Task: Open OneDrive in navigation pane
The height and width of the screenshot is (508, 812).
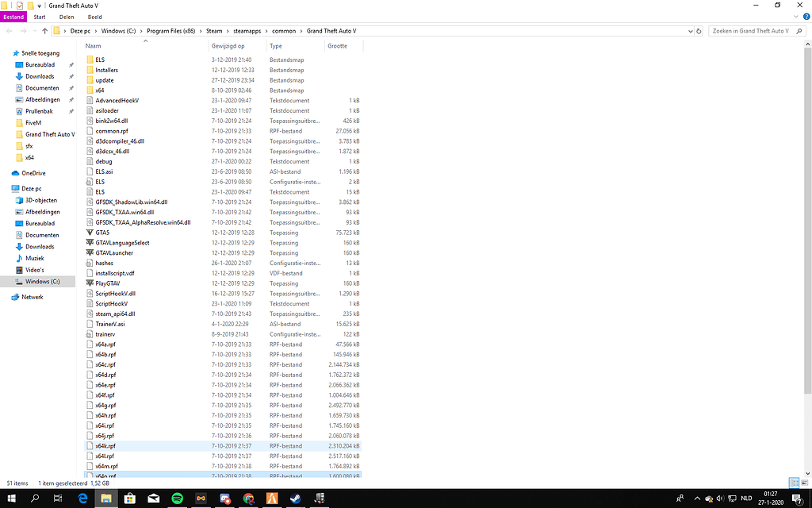Action: (33, 173)
